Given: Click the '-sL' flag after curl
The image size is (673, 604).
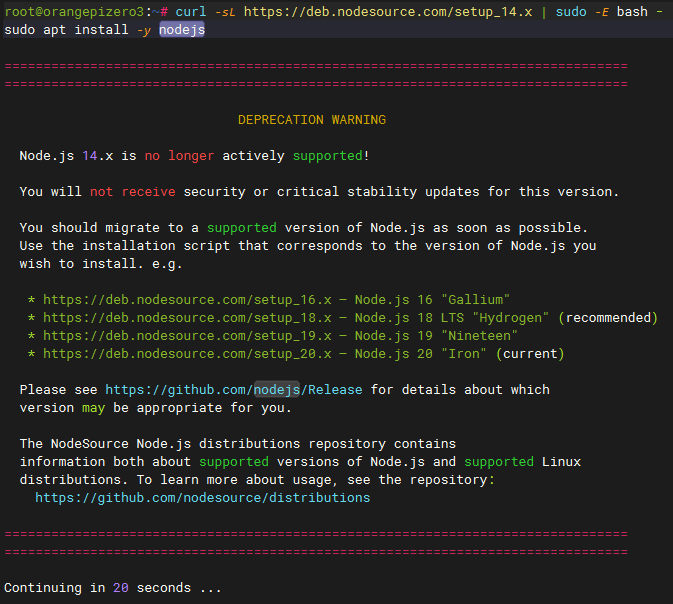Looking at the screenshot, I should coord(226,12).
